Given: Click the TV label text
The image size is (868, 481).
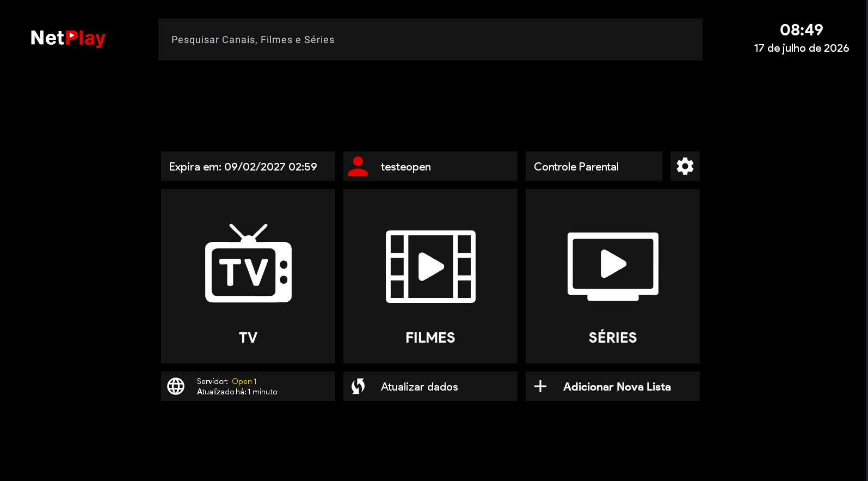Looking at the screenshot, I should (248, 338).
